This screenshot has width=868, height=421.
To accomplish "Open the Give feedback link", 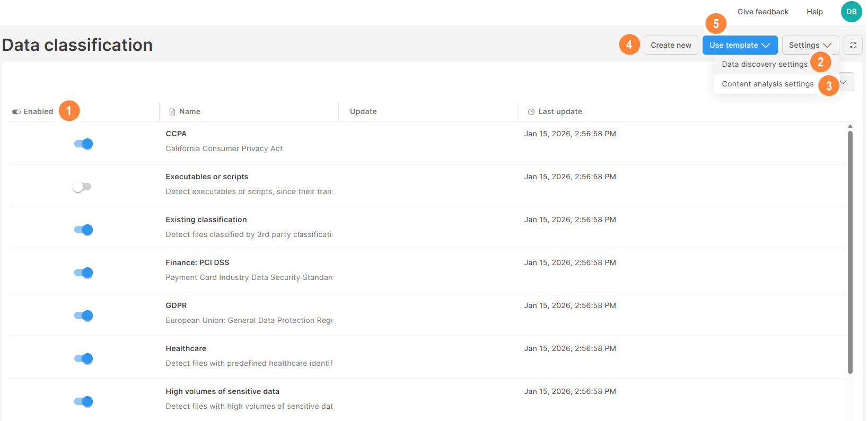I will click(x=762, y=12).
